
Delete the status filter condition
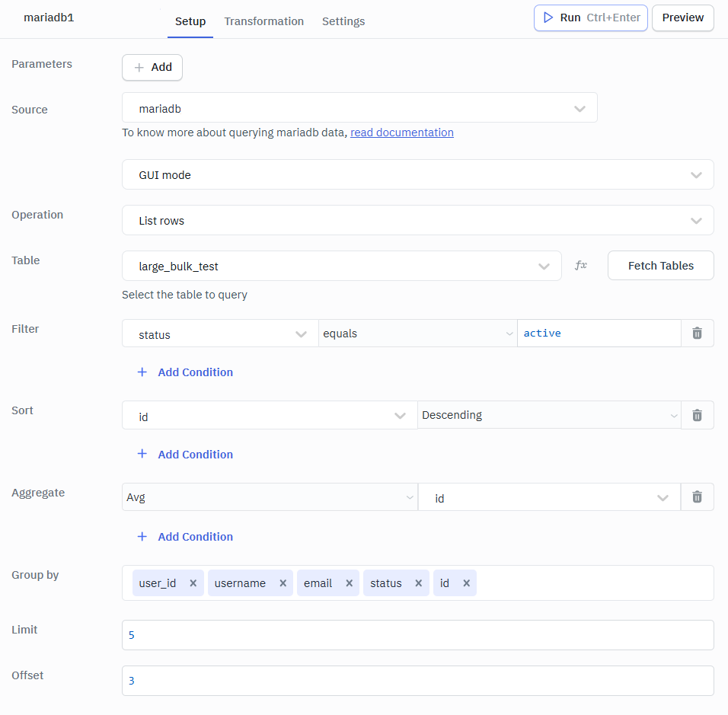tap(697, 334)
